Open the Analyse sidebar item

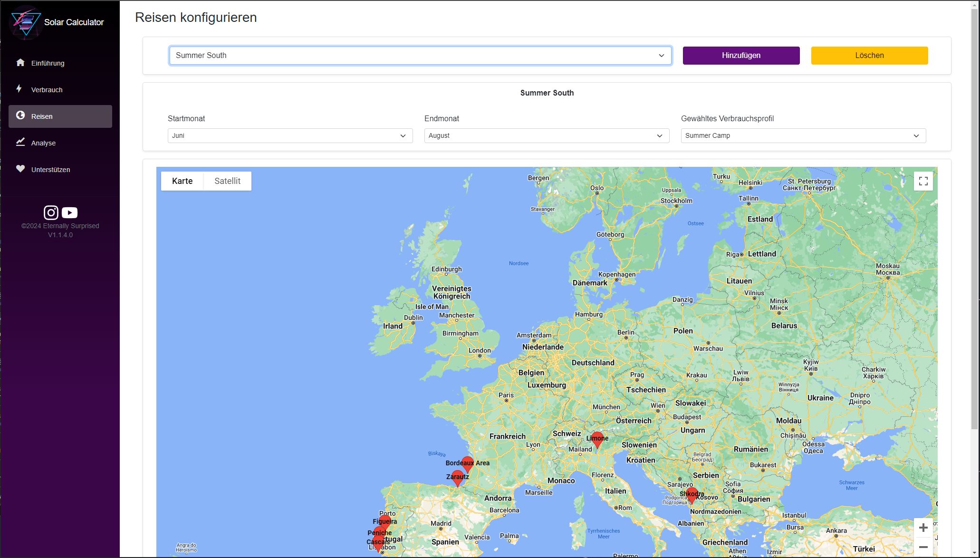coord(43,143)
